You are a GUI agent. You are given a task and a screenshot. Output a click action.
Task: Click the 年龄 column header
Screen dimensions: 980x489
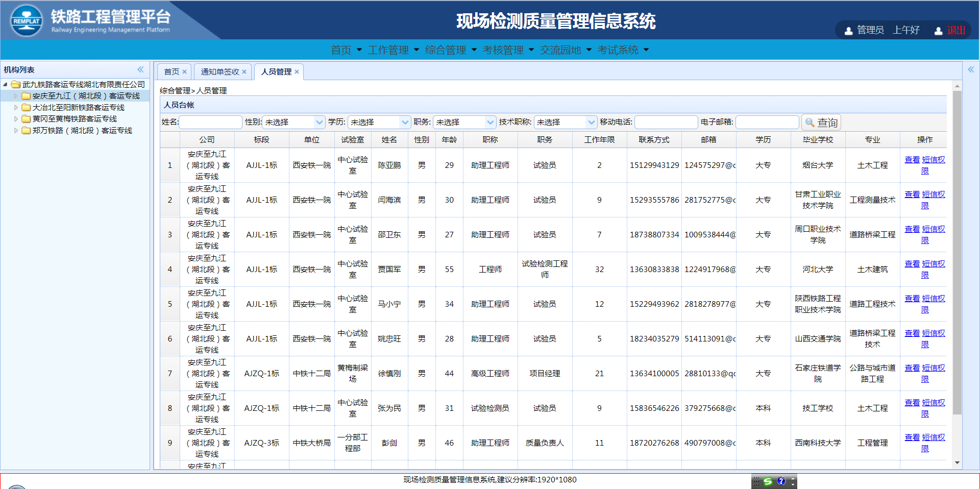(x=449, y=140)
